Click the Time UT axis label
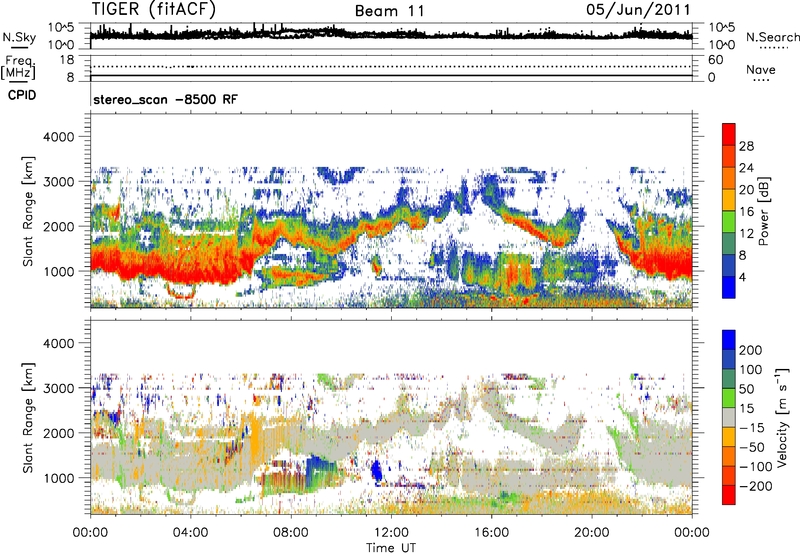Image resolution: width=800 pixels, height=554 pixels. tap(391, 548)
